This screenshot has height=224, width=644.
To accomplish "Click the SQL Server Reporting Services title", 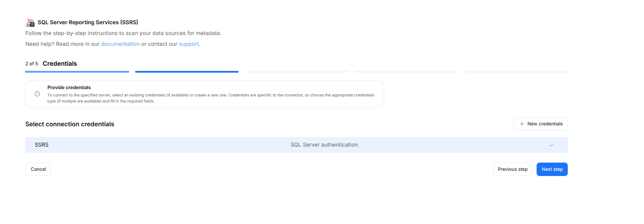I will pyautogui.click(x=88, y=22).
